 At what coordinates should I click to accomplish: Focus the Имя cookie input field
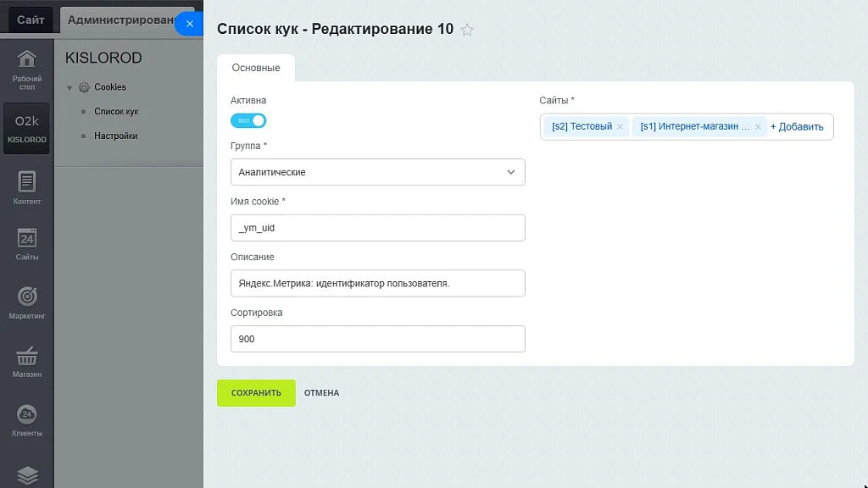tap(377, 228)
